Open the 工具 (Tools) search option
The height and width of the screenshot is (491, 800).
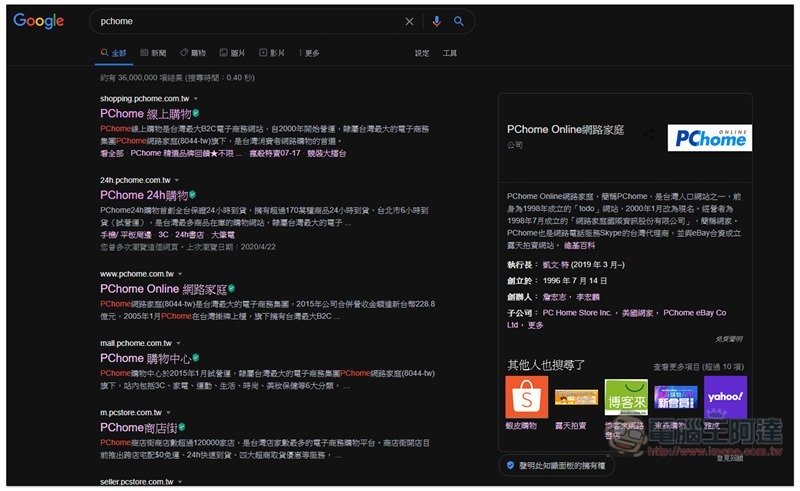(450, 53)
